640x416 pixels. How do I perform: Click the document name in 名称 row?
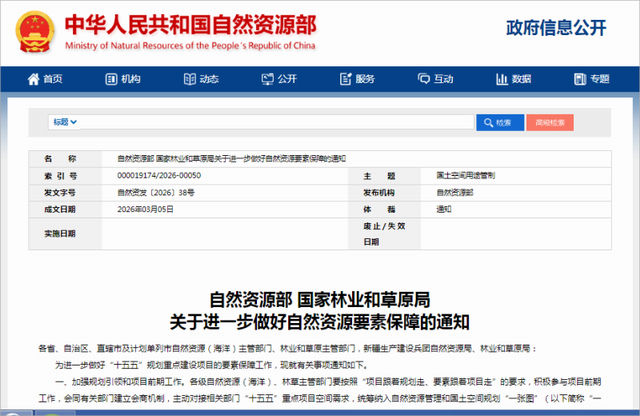pos(231,159)
